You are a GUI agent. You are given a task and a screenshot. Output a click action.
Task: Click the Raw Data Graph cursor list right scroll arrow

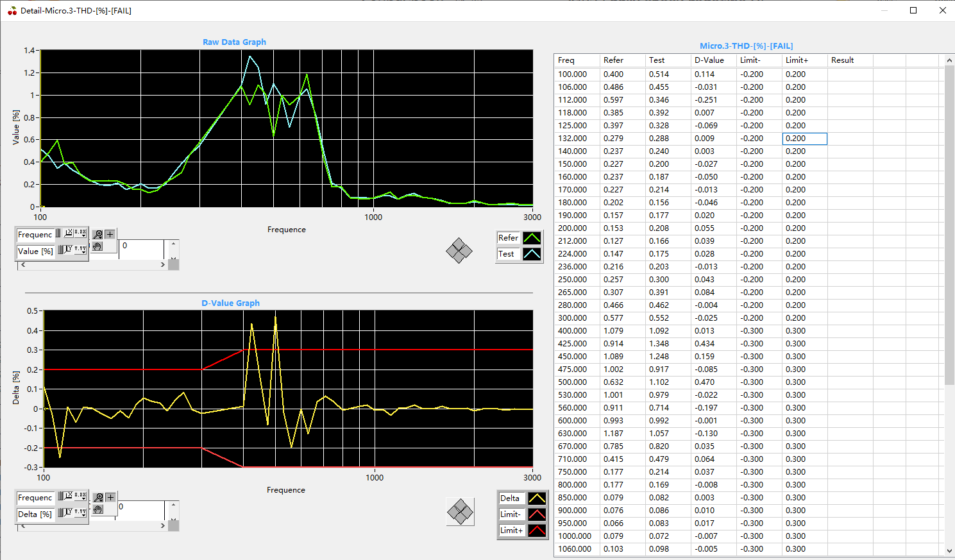(x=163, y=264)
